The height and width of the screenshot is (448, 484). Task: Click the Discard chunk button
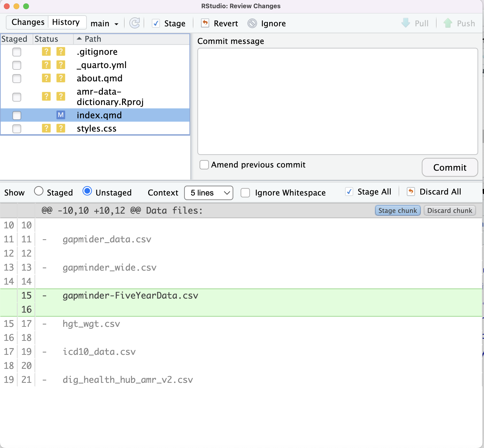450,210
